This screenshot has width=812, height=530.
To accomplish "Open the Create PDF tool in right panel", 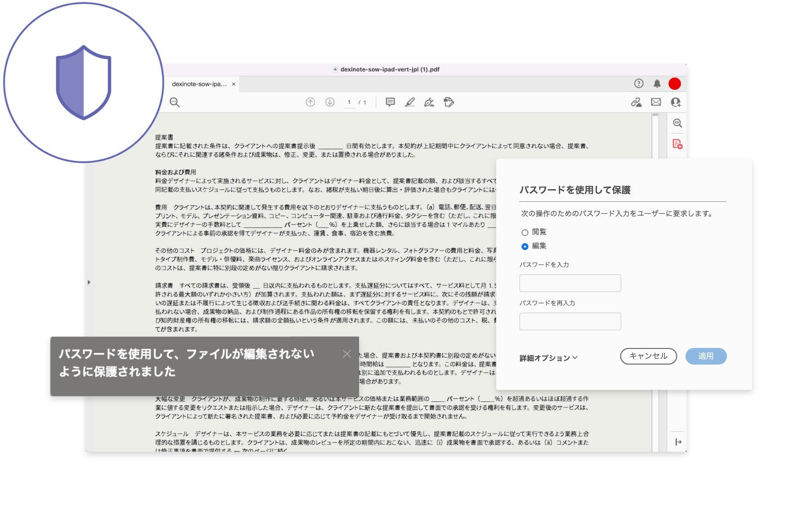I will [677, 144].
